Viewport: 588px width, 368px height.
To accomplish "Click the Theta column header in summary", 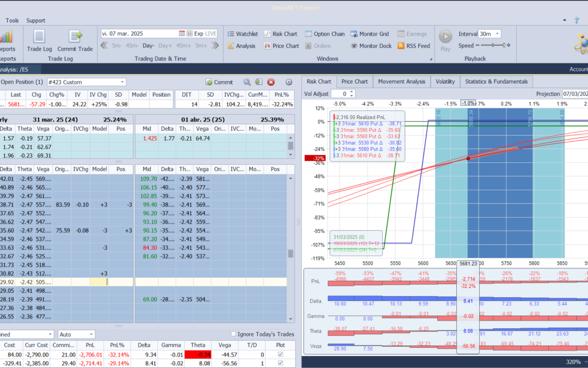I will pos(198,345).
